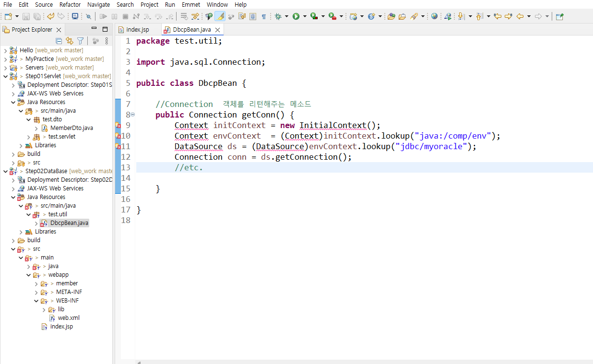Select index.jsp file under webapp

pyautogui.click(x=61, y=327)
